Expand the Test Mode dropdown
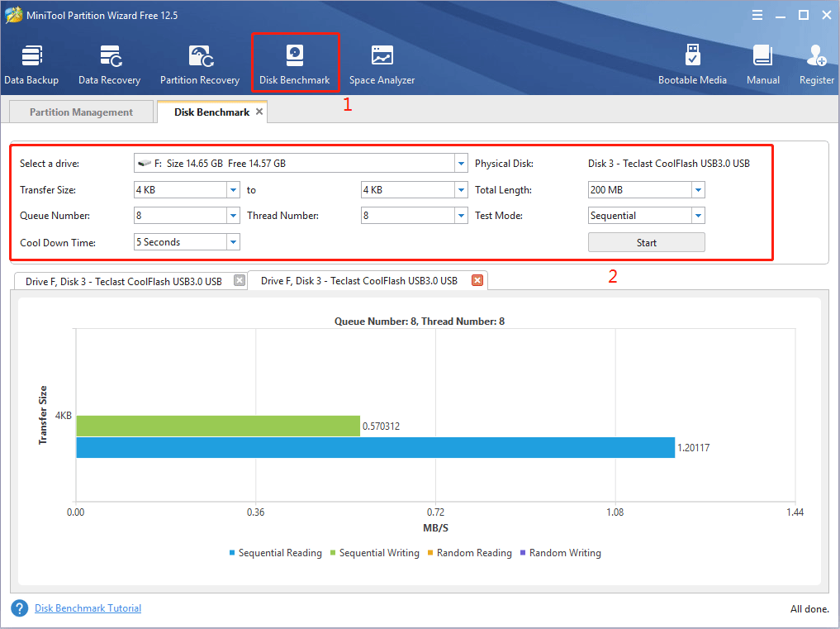Viewport: 840px width, 629px height. pos(698,216)
